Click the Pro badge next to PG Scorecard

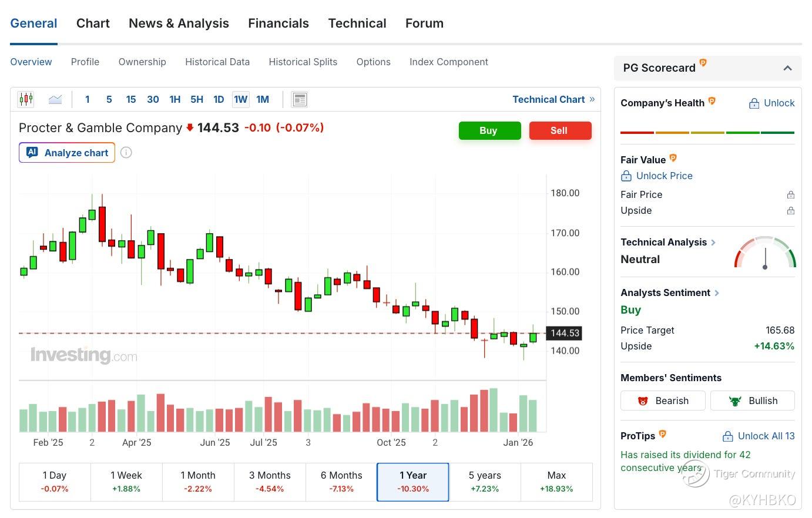coord(703,63)
